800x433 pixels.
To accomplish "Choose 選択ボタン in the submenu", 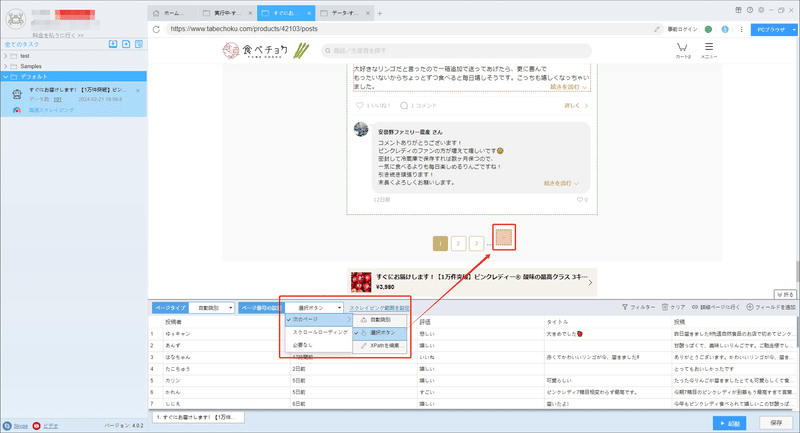I will 380,333.
